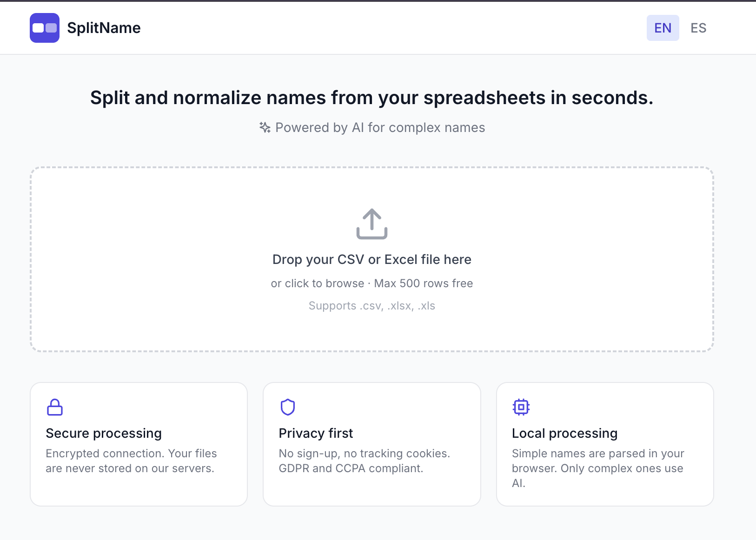This screenshot has width=756, height=540.
Task: Click the Secure processing card
Action: point(139,444)
